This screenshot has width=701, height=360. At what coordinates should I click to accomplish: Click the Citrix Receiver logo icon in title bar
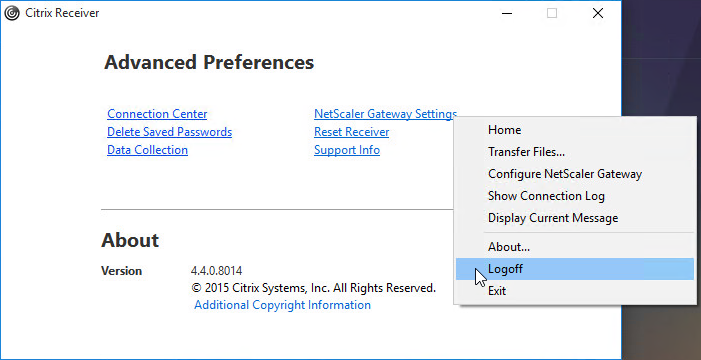pyautogui.click(x=12, y=13)
